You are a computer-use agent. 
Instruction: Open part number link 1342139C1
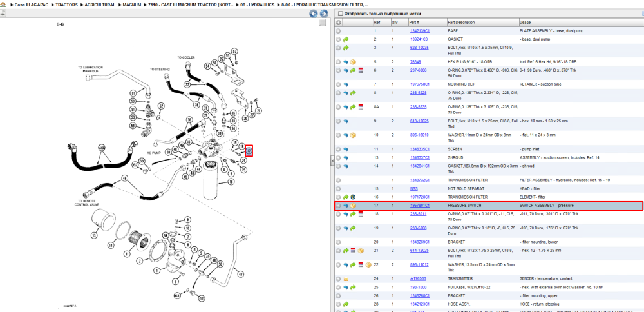(x=420, y=31)
